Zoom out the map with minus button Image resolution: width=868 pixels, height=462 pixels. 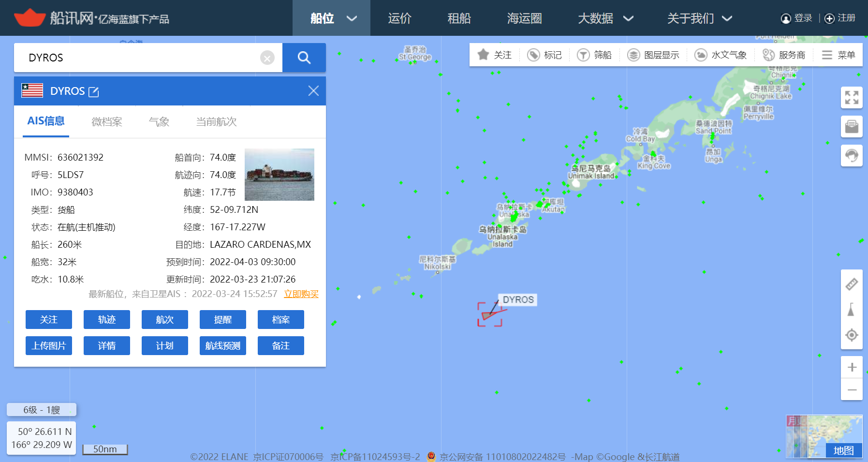tap(852, 389)
